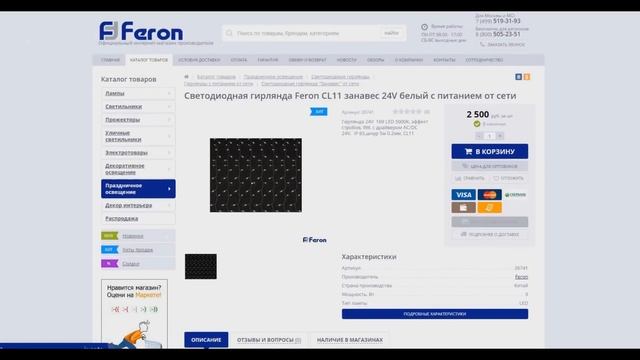Switch to the 'Наличие в магазинах' tab
640x360 pixels.
(350, 340)
